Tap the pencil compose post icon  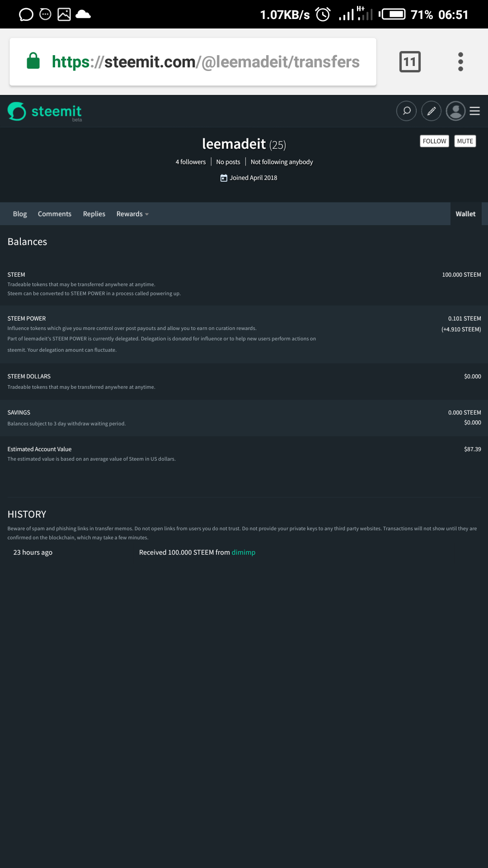(x=431, y=111)
